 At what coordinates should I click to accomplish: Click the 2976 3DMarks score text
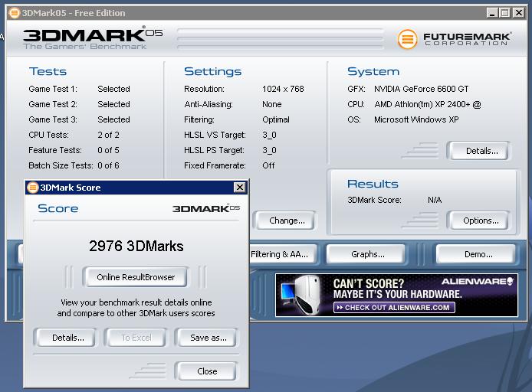[136, 246]
